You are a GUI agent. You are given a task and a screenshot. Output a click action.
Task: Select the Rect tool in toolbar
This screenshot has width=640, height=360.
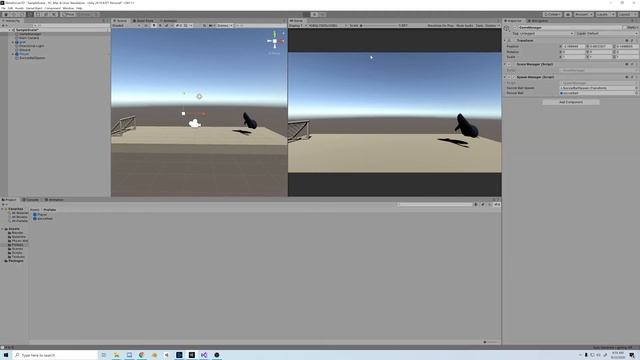(38, 14)
